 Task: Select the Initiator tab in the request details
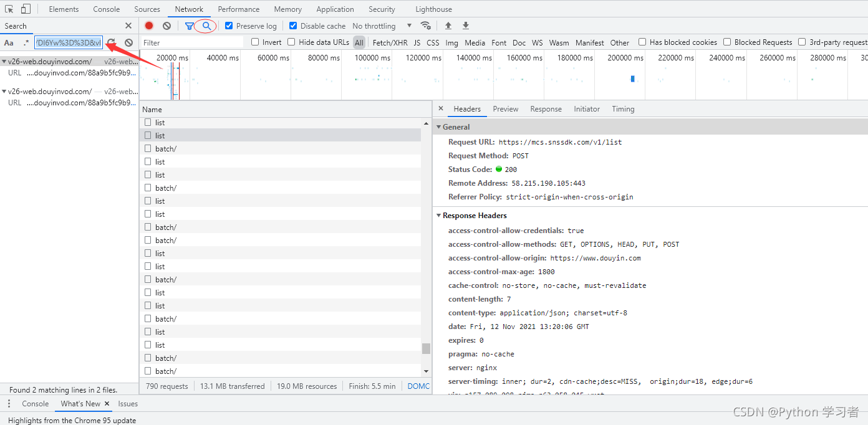587,108
